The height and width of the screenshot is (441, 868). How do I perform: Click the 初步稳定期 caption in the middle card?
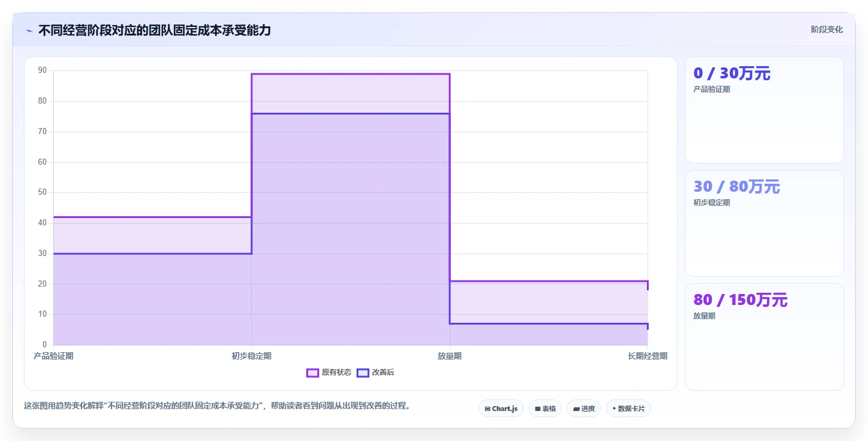click(711, 203)
